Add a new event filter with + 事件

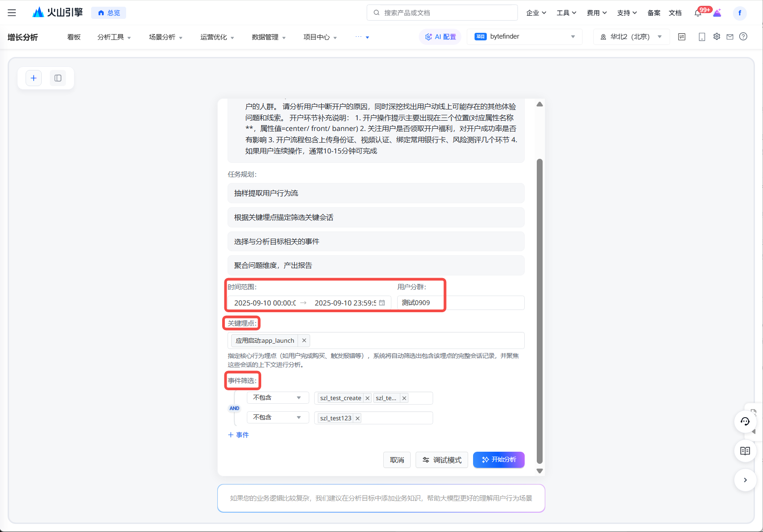pos(238,435)
